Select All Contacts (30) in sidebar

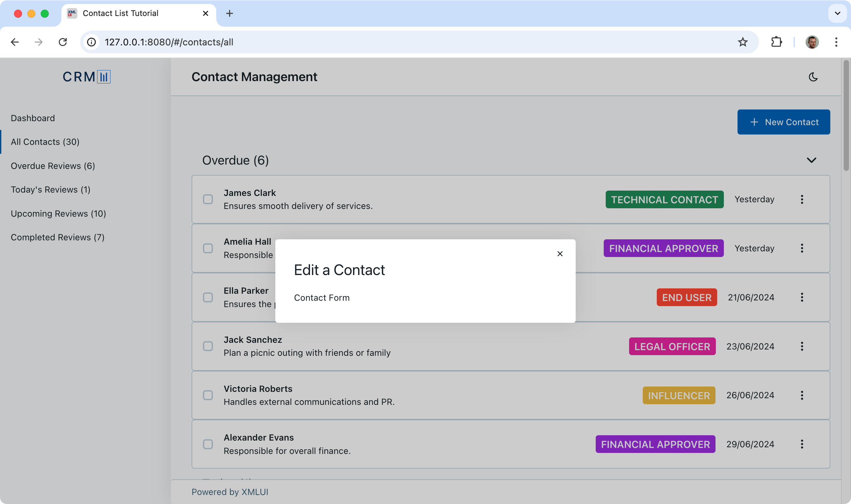[45, 142]
